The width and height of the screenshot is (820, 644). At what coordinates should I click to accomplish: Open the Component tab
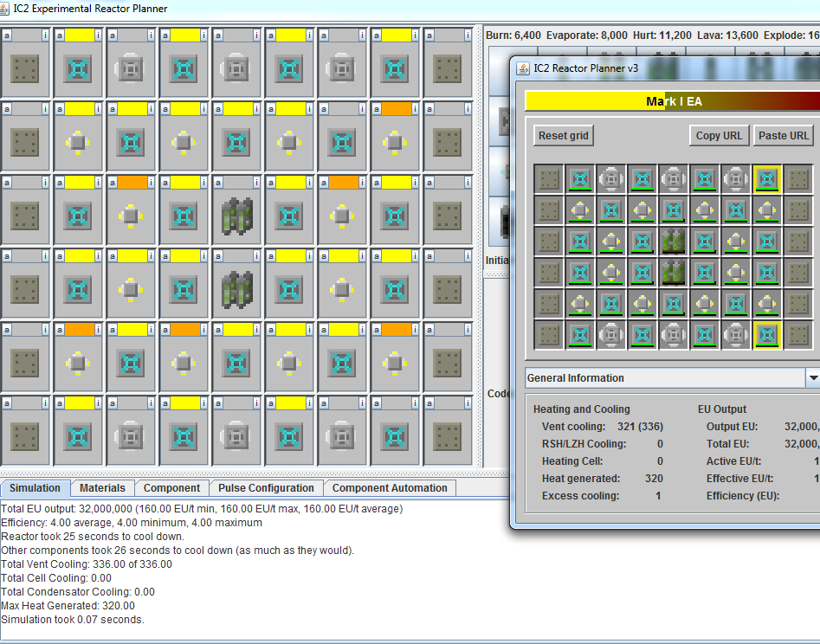click(x=171, y=487)
